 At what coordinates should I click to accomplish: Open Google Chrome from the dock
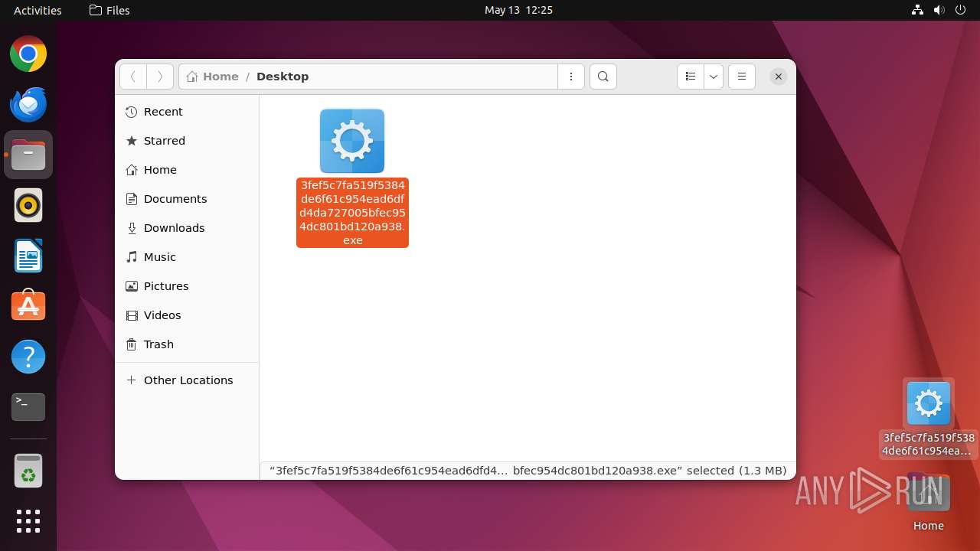click(28, 54)
